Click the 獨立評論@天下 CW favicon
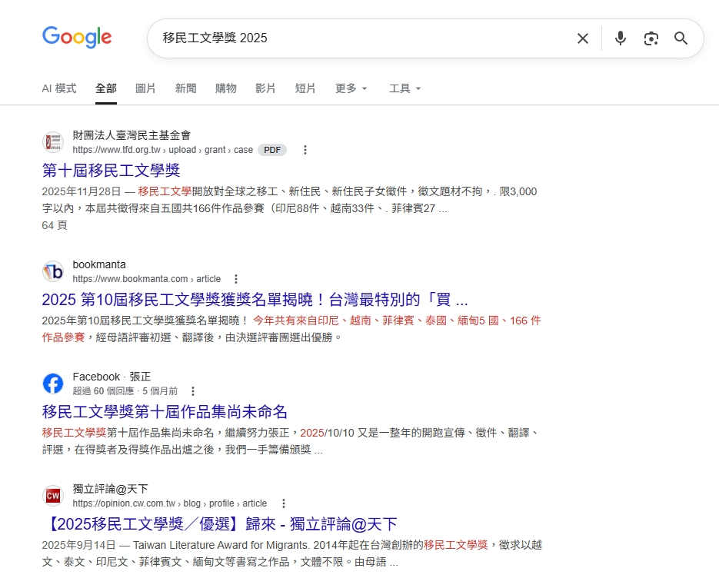 [x=53, y=496]
